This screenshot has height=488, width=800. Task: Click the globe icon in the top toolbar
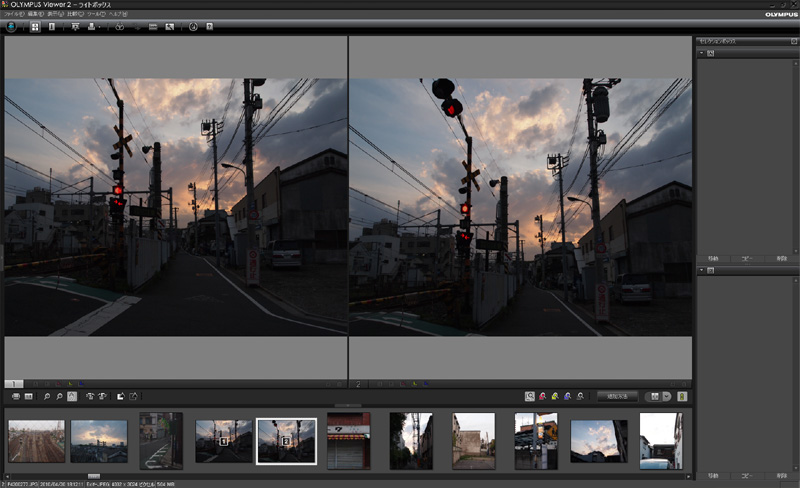click(11, 27)
